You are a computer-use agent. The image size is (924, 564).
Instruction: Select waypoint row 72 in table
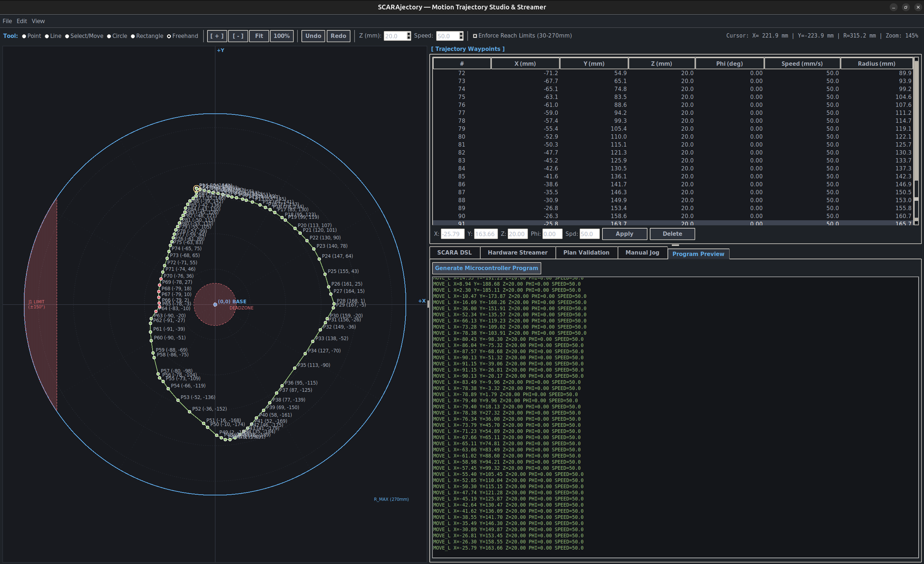pos(673,73)
